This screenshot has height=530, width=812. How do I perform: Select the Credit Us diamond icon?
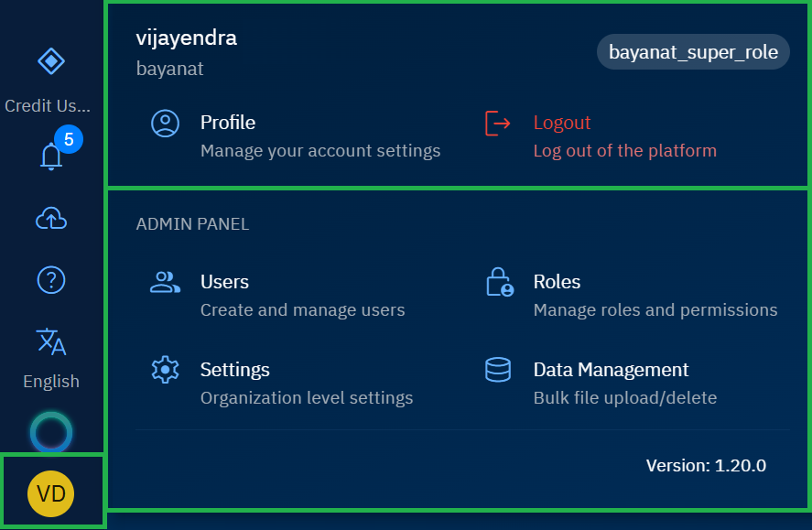tap(51, 61)
